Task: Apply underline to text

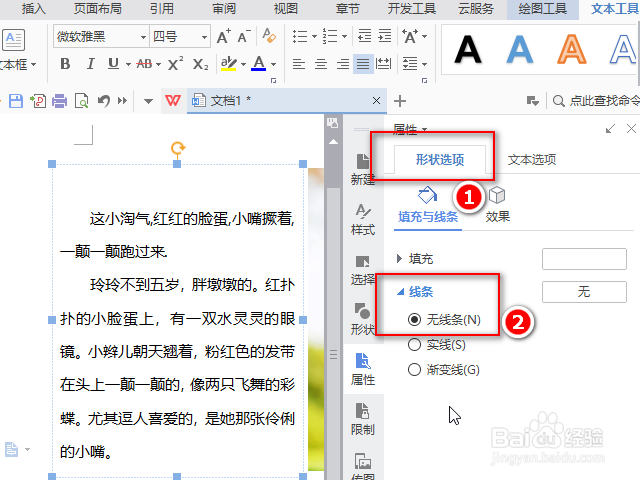Action: pos(113,64)
